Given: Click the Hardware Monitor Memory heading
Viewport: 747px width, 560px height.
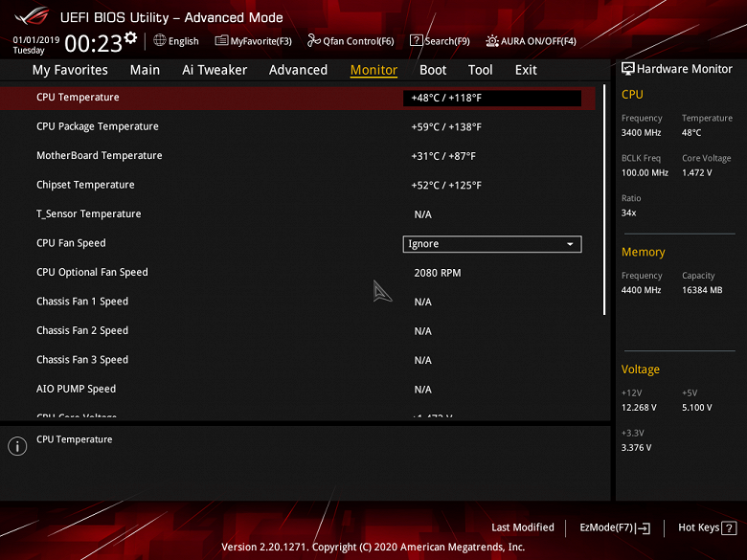Looking at the screenshot, I should 643,252.
